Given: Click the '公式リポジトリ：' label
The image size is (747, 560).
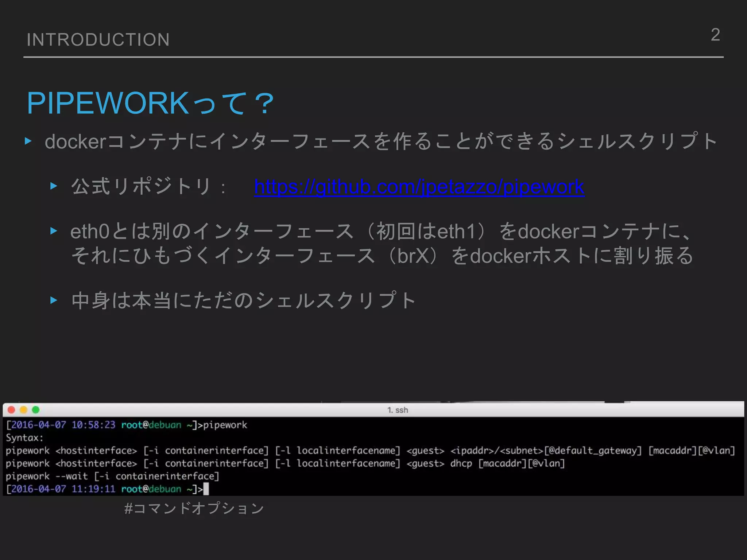Looking at the screenshot, I should [x=149, y=187].
